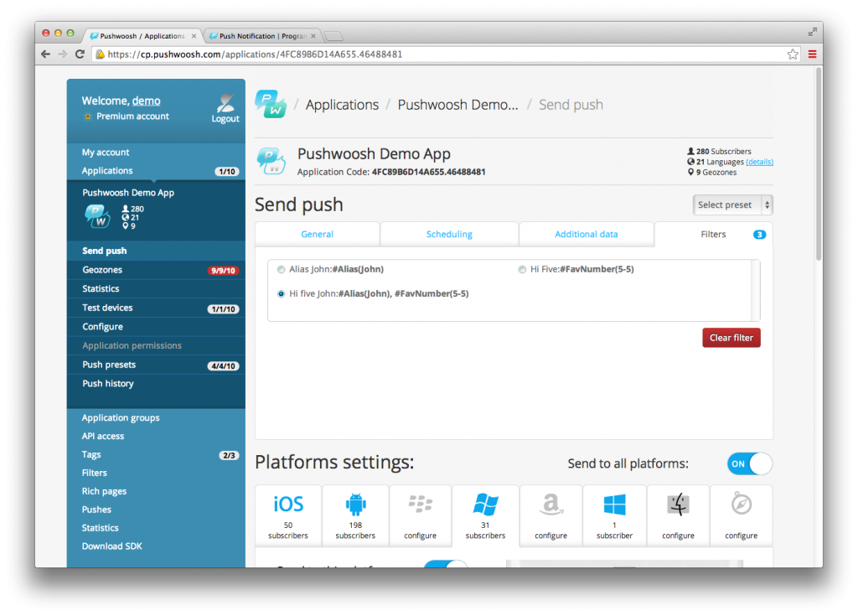Click the Premium account star icon

[87, 116]
